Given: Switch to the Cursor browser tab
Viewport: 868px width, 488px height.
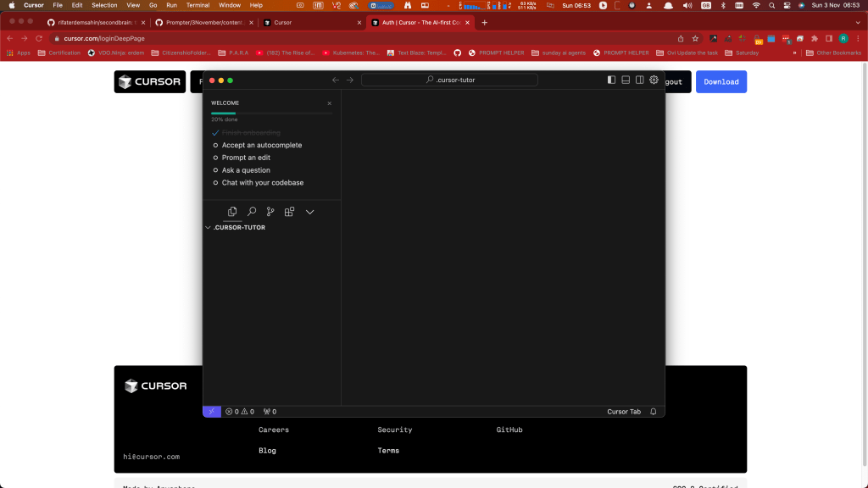Looking at the screenshot, I should [x=312, y=23].
